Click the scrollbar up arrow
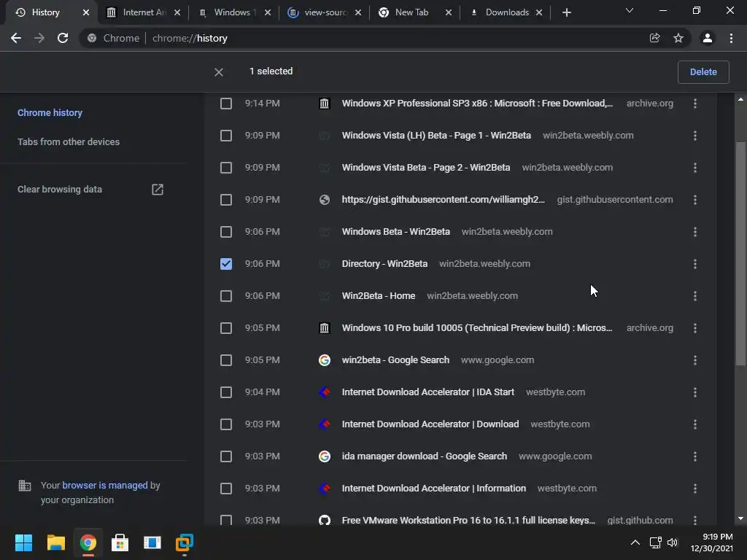 point(740,99)
